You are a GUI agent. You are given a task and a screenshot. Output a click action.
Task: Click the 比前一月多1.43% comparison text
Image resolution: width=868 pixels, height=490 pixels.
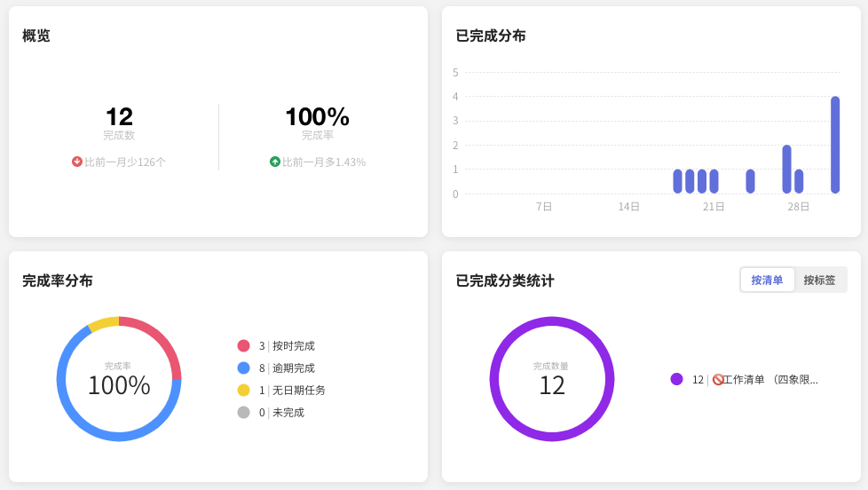pyautogui.click(x=324, y=162)
